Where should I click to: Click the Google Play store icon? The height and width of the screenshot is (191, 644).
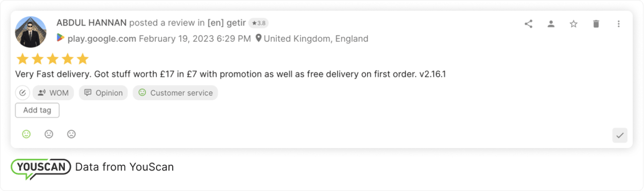[x=60, y=38]
